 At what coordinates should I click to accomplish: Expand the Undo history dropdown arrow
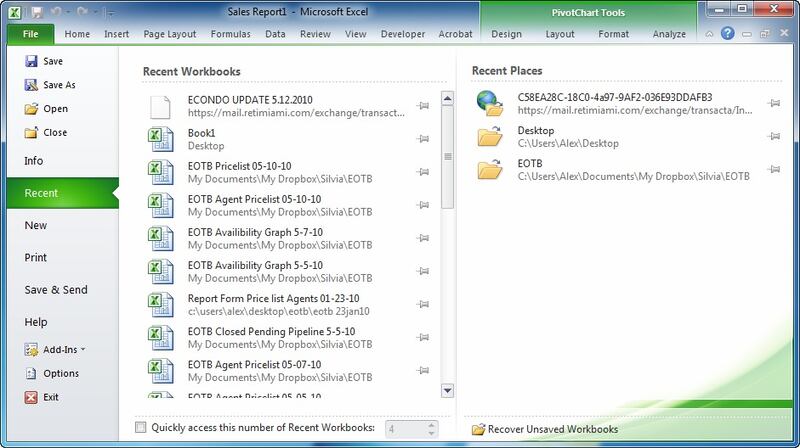tap(67, 12)
